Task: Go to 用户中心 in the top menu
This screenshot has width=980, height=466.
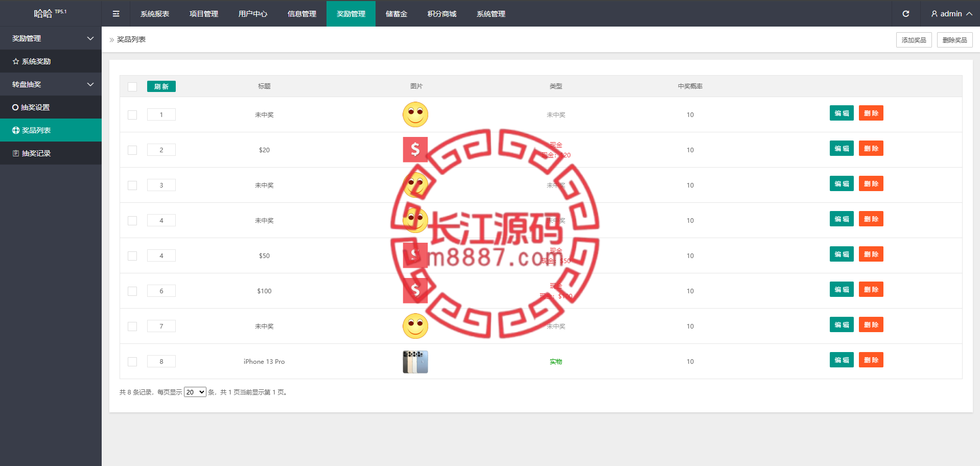Action: coord(253,14)
